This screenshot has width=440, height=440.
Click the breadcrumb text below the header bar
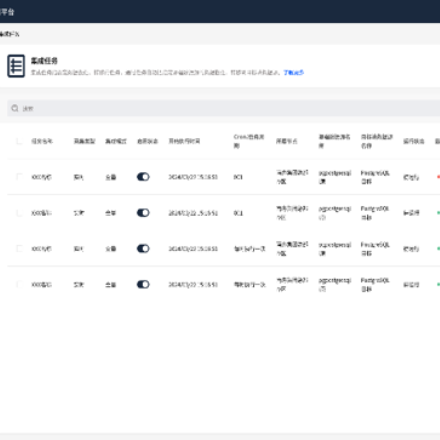tap(9, 34)
